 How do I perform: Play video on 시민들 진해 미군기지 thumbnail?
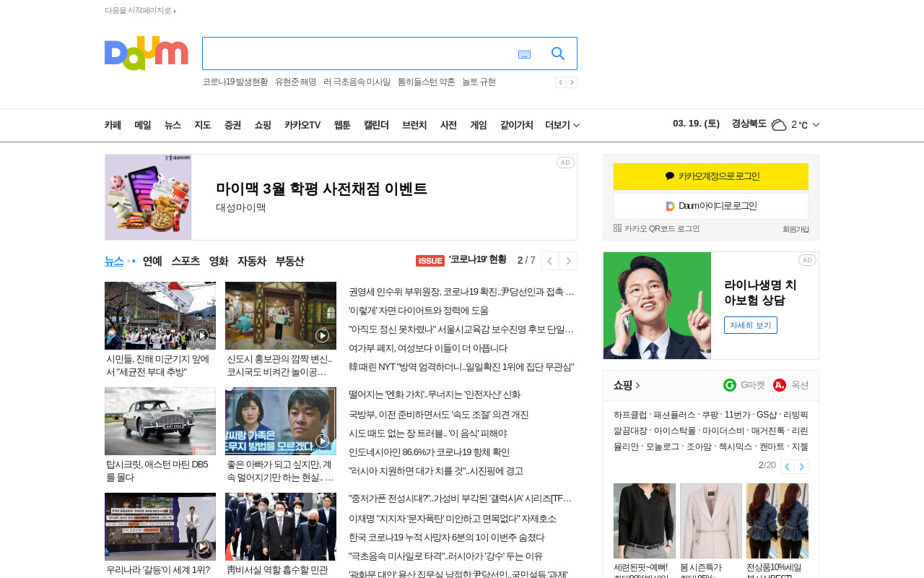202,335
